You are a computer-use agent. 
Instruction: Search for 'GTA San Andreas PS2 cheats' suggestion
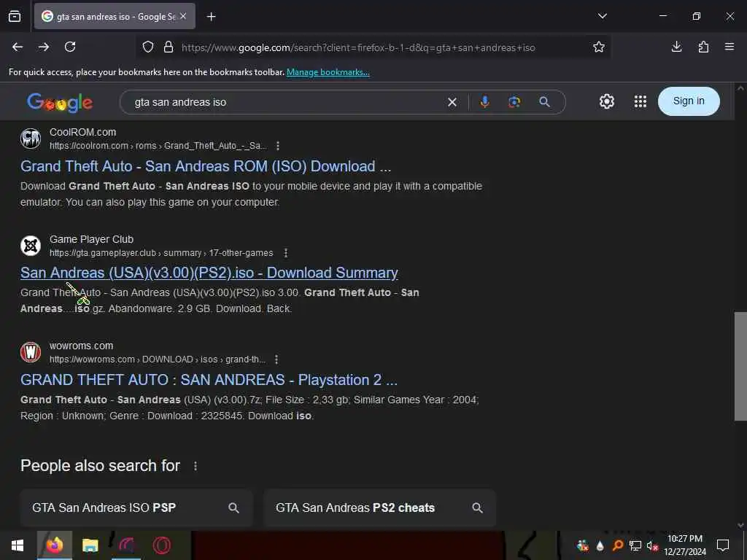(379, 507)
